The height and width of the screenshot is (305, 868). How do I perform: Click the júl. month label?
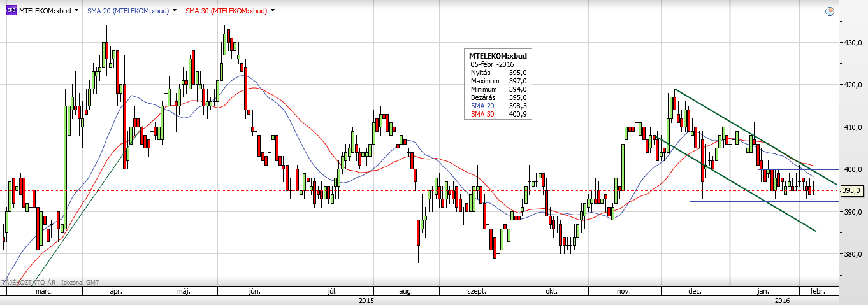tap(331, 291)
